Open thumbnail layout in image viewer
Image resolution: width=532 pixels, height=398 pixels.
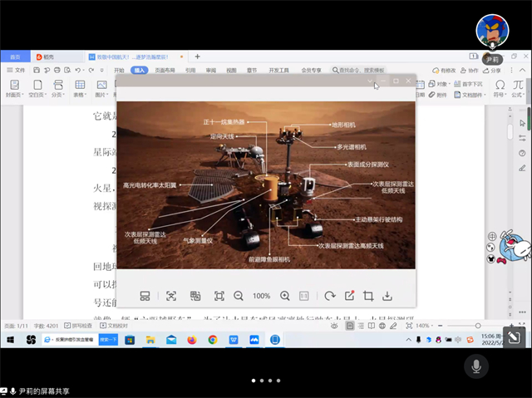click(145, 296)
